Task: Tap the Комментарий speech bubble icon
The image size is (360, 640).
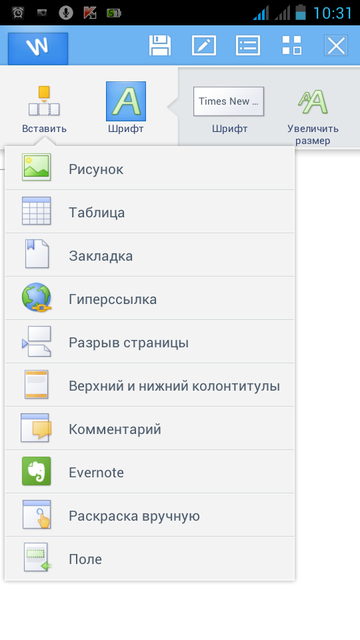Action: tap(36, 428)
